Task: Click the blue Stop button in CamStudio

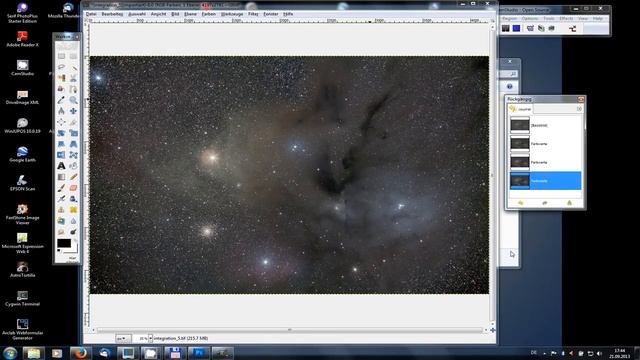Action: point(516,28)
